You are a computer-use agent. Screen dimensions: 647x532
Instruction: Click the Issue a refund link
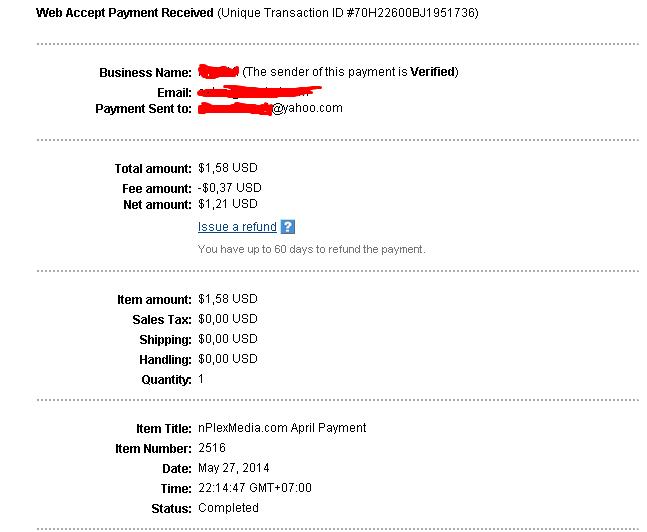pyautogui.click(x=237, y=227)
